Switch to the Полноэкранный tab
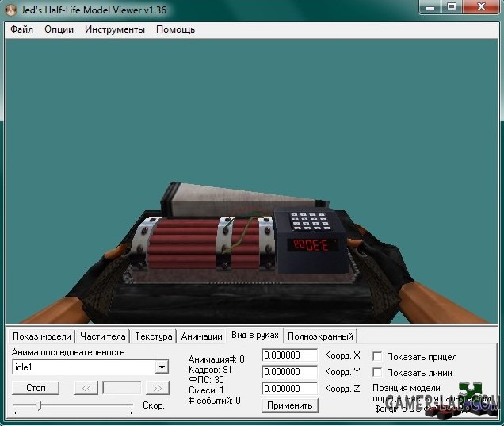 [320, 336]
